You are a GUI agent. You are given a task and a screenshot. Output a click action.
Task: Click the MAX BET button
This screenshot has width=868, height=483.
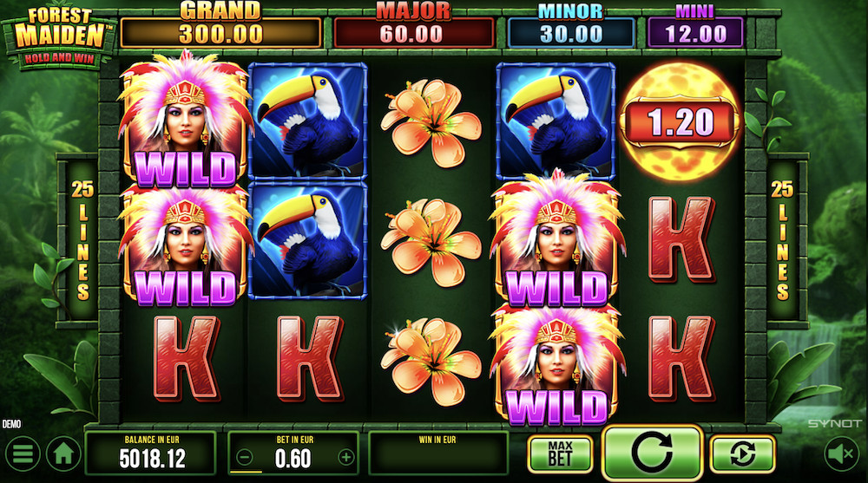(x=560, y=454)
